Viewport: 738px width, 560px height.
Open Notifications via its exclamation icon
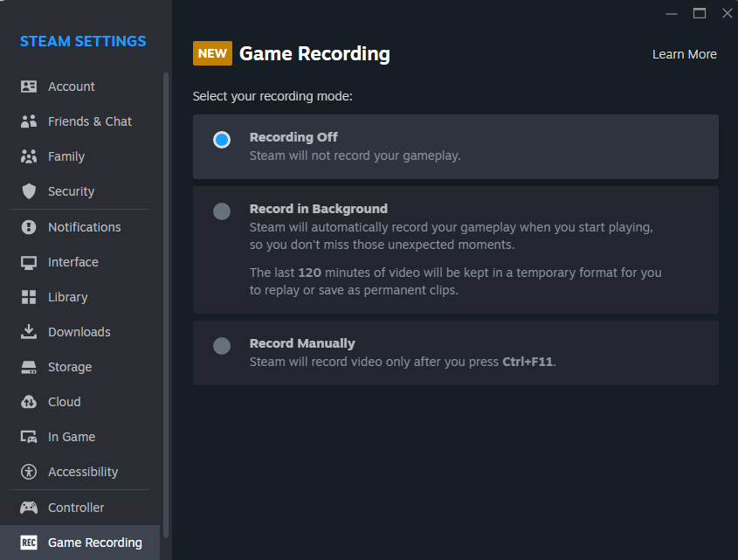29,227
